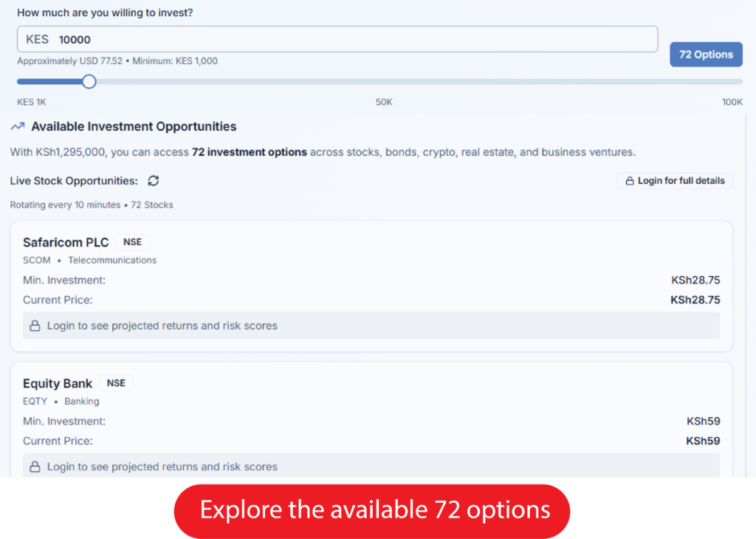
Task: Click the NSE badge next to Equity Bank
Action: click(116, 383)
